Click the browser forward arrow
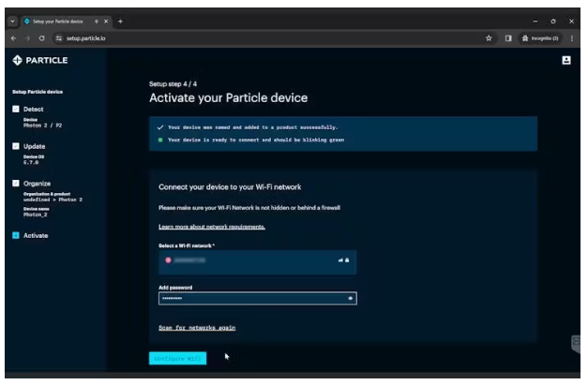This screenshot has width=588, height=385. click(x=27, y=38)
